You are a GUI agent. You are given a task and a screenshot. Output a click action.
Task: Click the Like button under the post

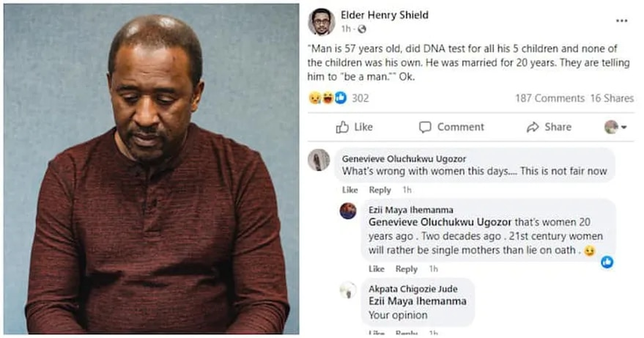coord(362,127)
